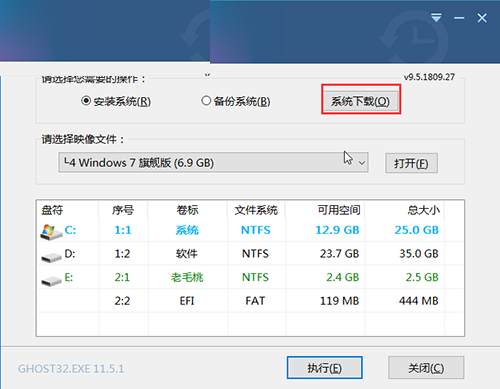The height and width of the screenshot is (389, 500).
Task: Close the window with the X icon
Action: coord(482,18)
